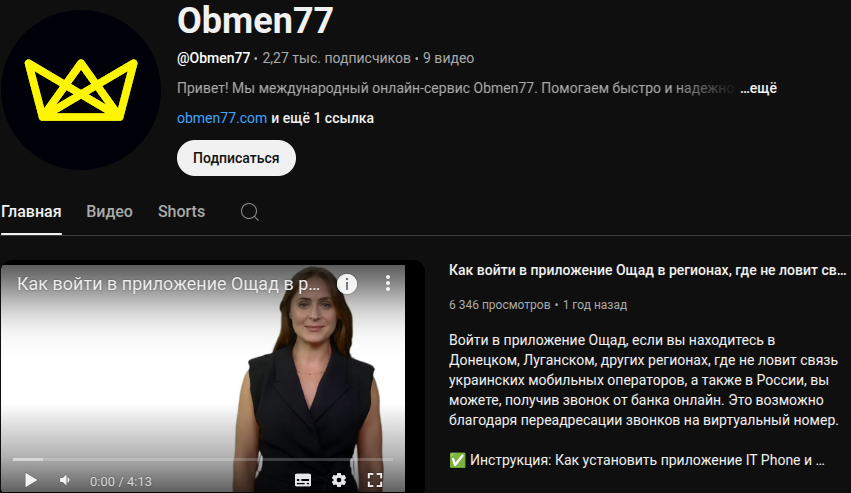851x493 pixels.
Task: Subscribe using the Подписаться button
Action: tap(236, 158)
